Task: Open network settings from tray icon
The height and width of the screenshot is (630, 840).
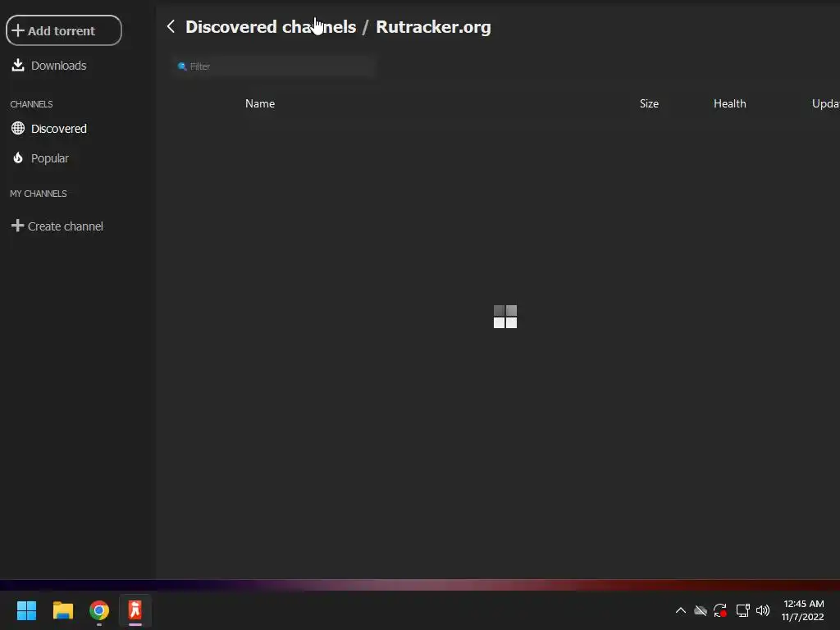Action: [742, 610]
